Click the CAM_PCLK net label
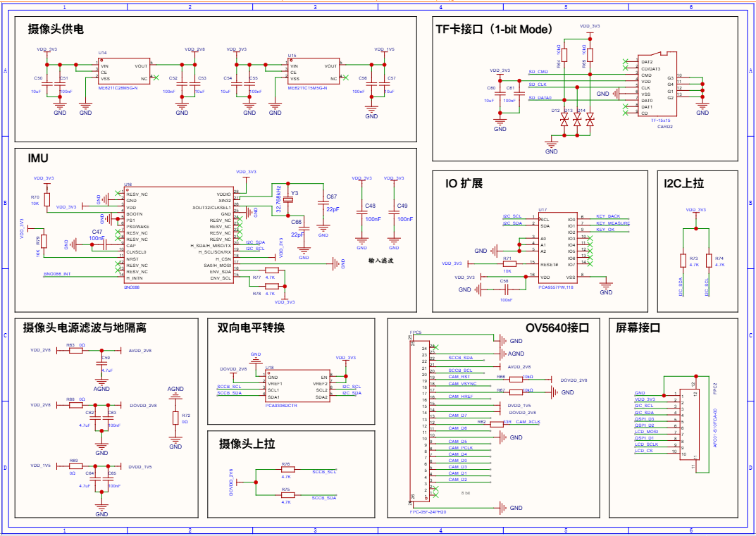 (x=461, y=448)
